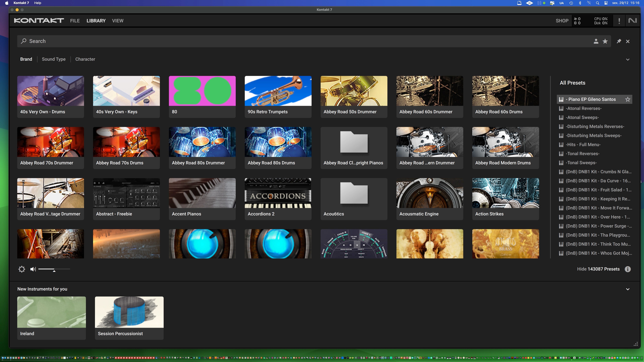
Task: Select DNB1 Kit - Power Surge preset
Action: [x=594, y=226]
